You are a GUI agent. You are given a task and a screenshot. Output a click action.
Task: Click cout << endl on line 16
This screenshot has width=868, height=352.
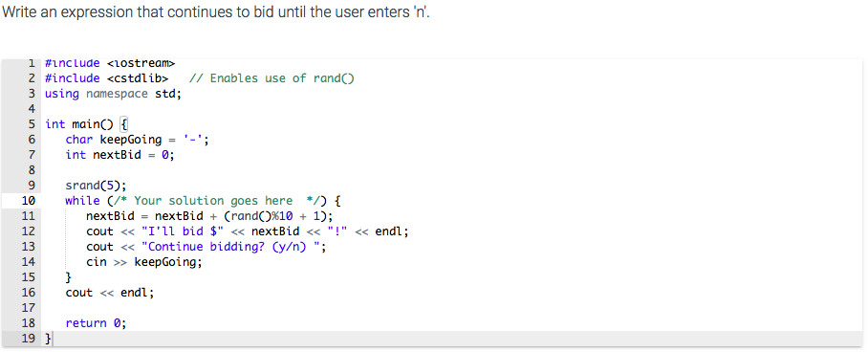[x=110, y=293]
